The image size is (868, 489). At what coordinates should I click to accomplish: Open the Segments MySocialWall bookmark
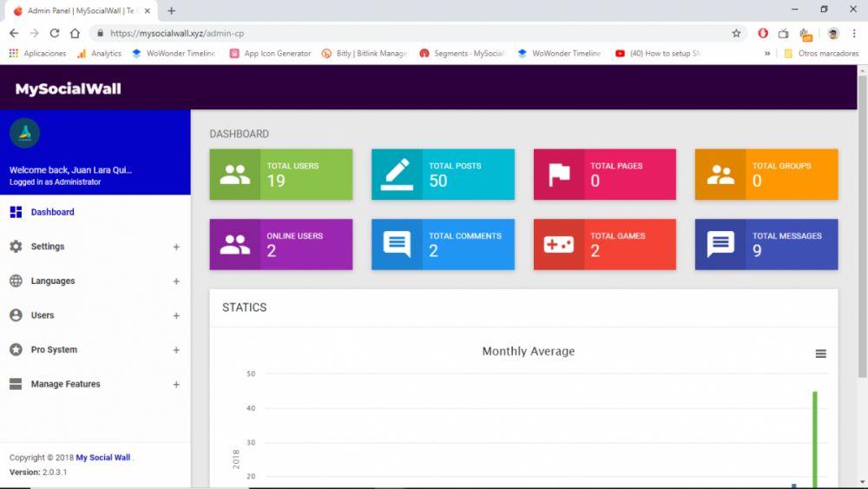(463, 53)
